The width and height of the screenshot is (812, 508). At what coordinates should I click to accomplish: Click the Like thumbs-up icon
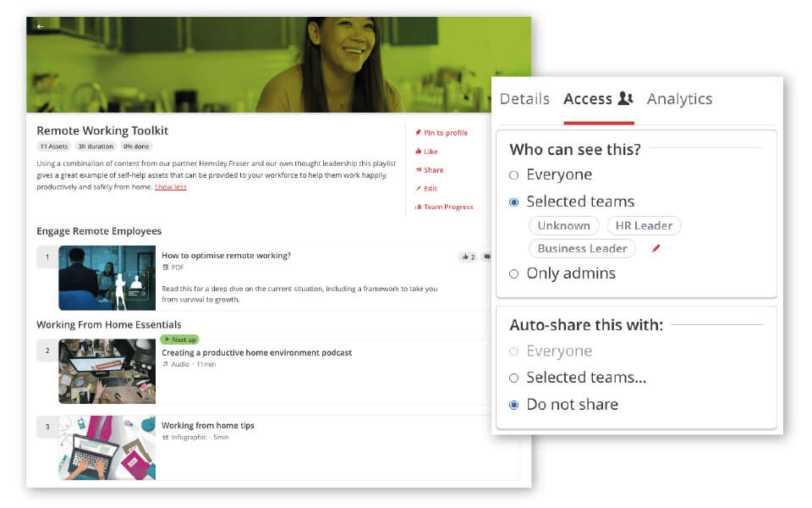[418, 152]
